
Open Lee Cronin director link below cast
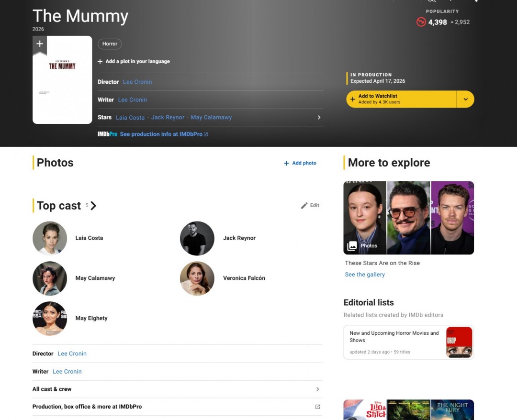72,354
